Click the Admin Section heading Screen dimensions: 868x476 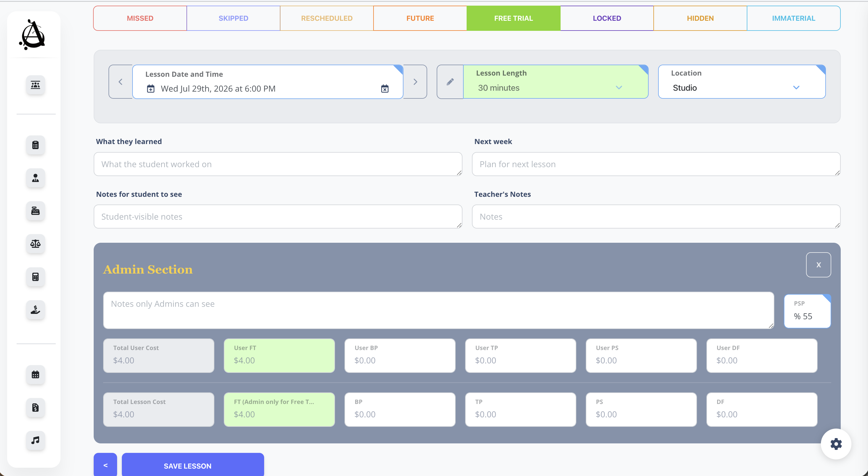coord(148,269)
